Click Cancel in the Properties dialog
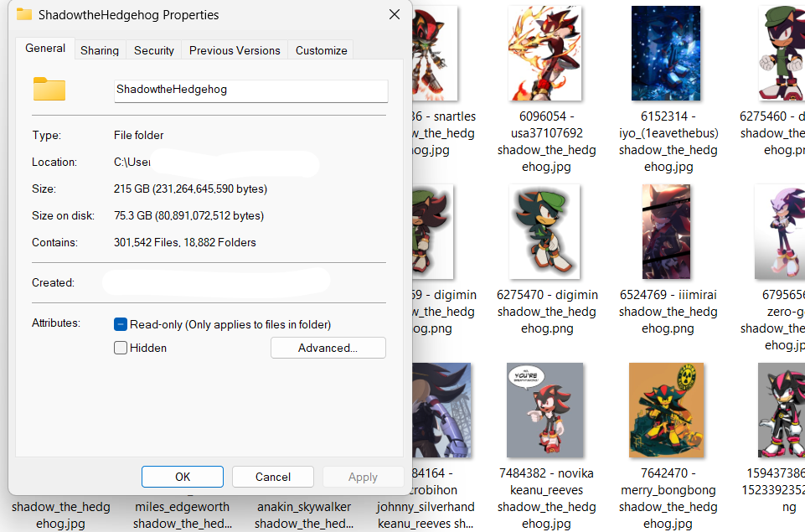This screenshot has width=805, height=532. click(x=272, y=477)
